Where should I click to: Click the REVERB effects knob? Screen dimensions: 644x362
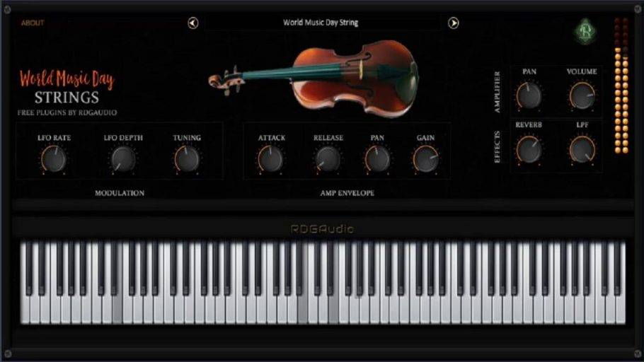pos(529,149)
